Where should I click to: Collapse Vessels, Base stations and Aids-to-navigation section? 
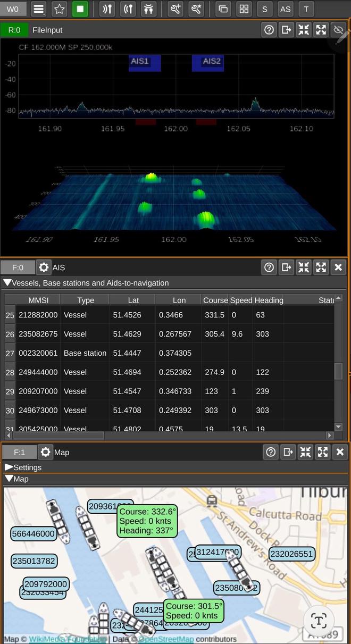pyautogui.click(x=7, y=283)
